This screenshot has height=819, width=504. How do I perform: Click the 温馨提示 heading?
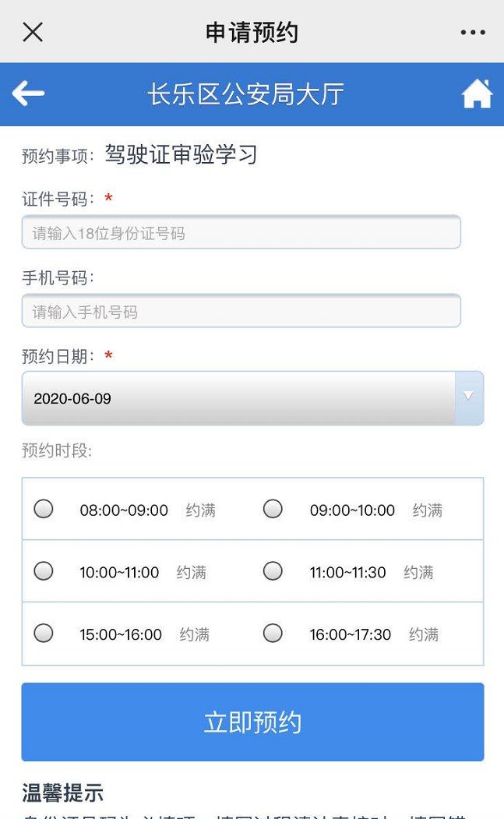click(62, 793)
